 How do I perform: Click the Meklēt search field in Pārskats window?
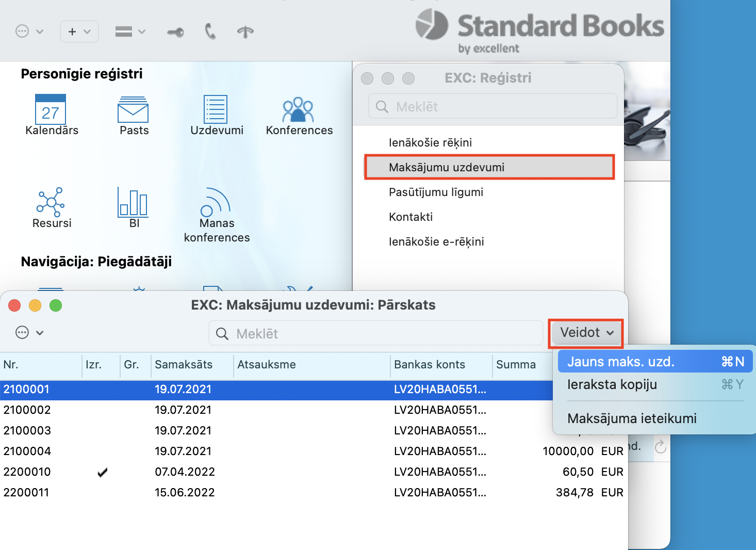tap(376, 334)
